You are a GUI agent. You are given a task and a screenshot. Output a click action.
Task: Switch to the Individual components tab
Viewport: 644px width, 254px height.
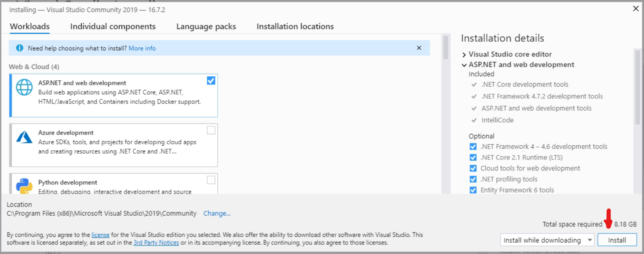pos(113,26)
